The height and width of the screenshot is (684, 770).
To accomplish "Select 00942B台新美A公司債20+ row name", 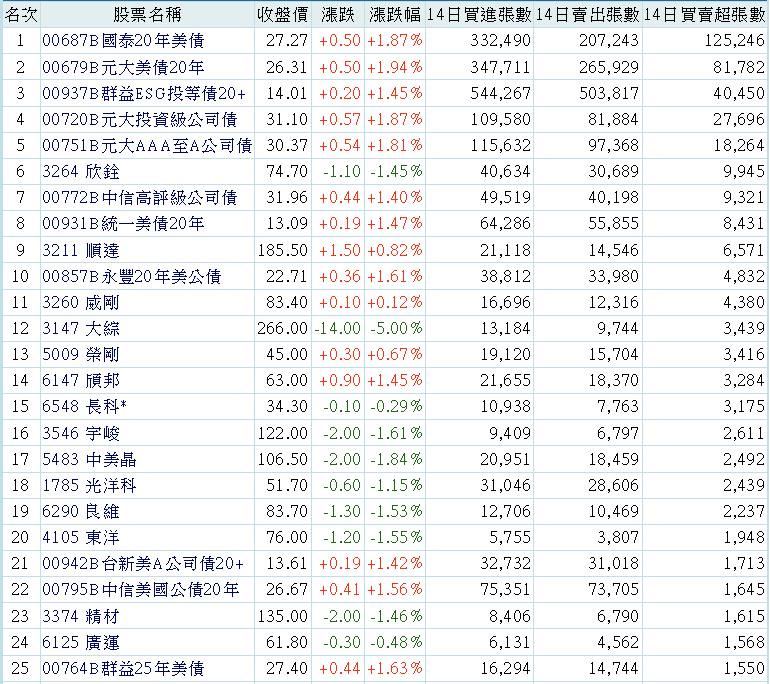I will [143, 563].
